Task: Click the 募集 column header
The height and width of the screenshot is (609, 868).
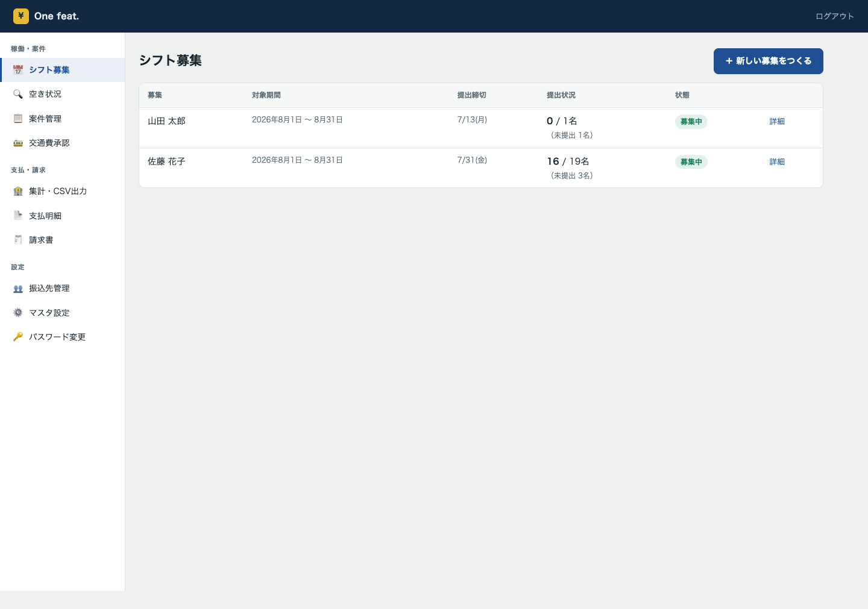Action: [155, 95]
